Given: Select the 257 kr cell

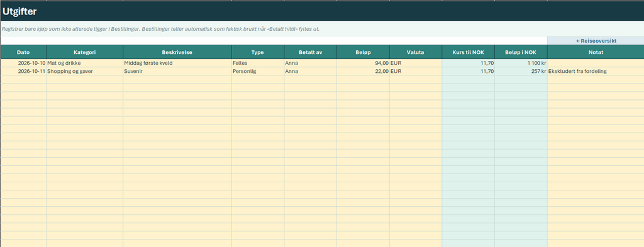Looking at the screenshot, I should [x=521, y=72].
